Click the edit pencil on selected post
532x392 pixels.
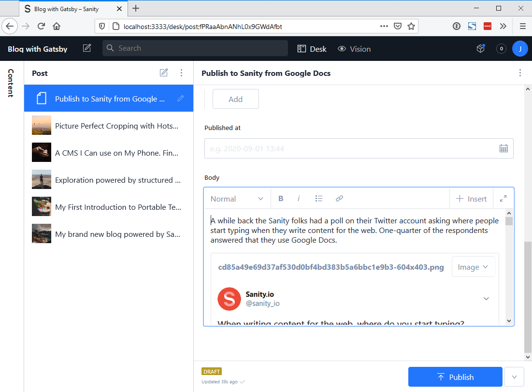(181, 98)
